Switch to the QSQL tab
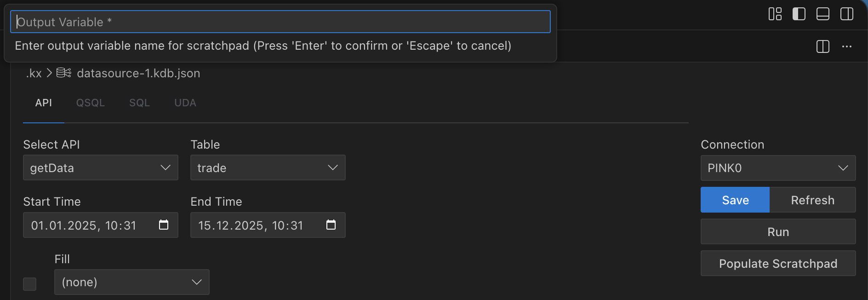The height and width of the screenshot is (300, 868). pyautogui.click(x=90, y=103)
